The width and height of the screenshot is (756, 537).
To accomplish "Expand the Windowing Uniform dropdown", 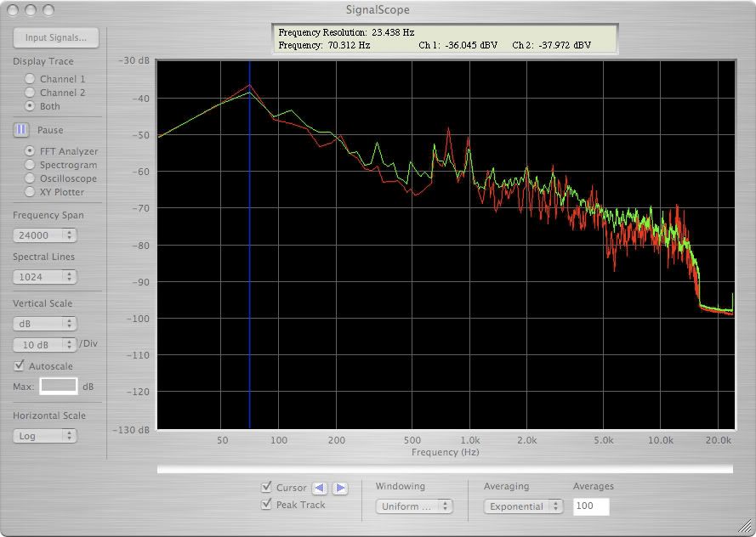I will (x=414, y=506).
